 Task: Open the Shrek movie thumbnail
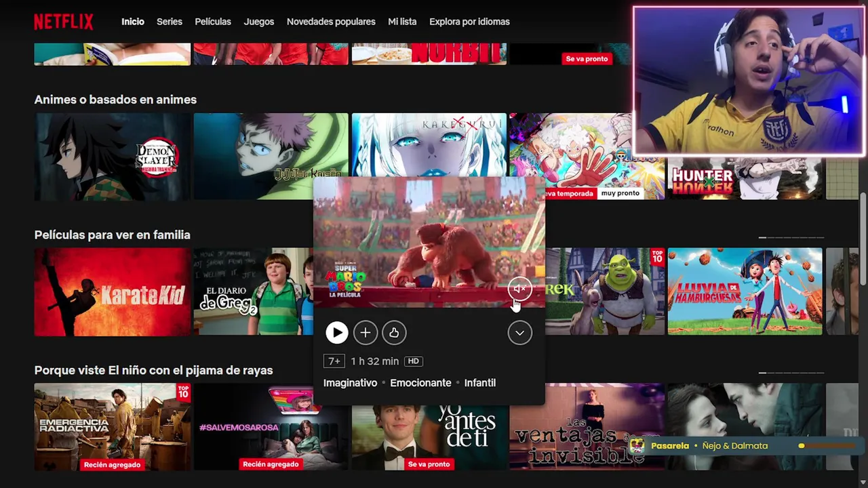point(605,291)
